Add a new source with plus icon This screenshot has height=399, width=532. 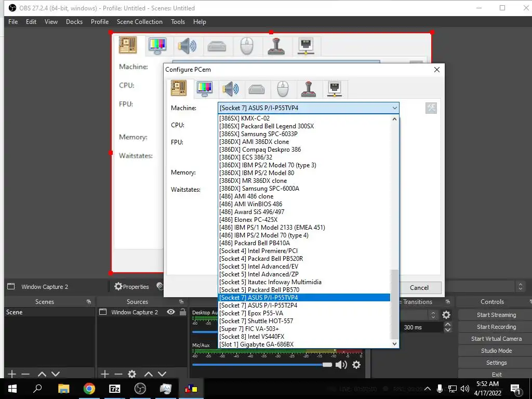click(105, 374)
